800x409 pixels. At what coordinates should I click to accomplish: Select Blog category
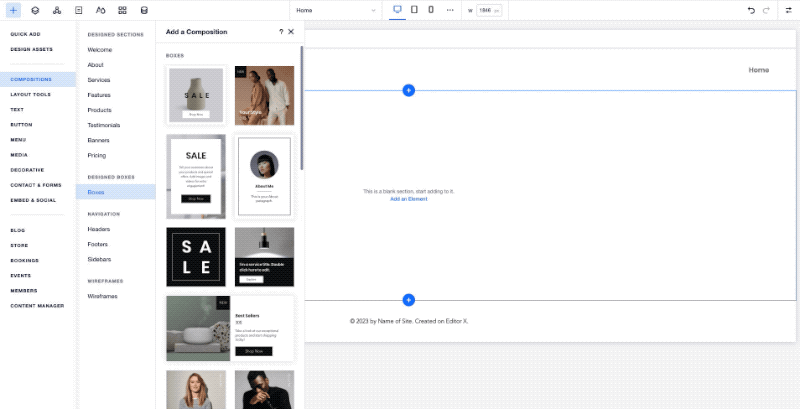[18, 231]
